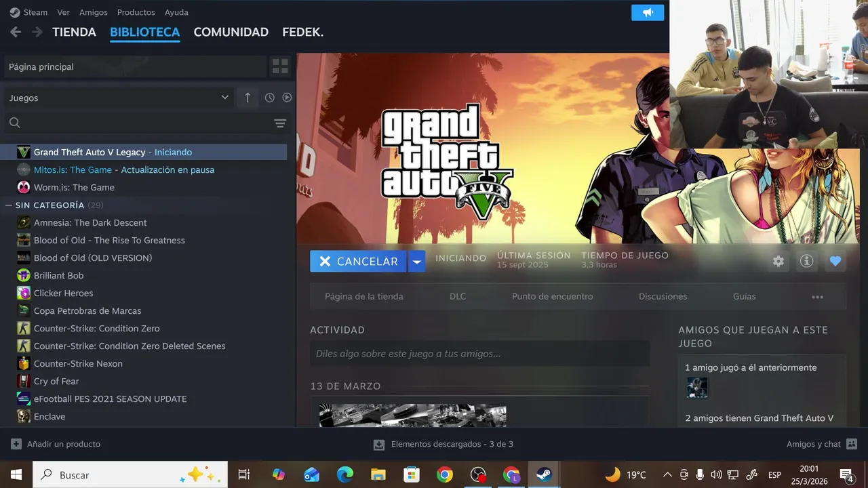
Task: Open the Ver menu
Action: [63, 12]
